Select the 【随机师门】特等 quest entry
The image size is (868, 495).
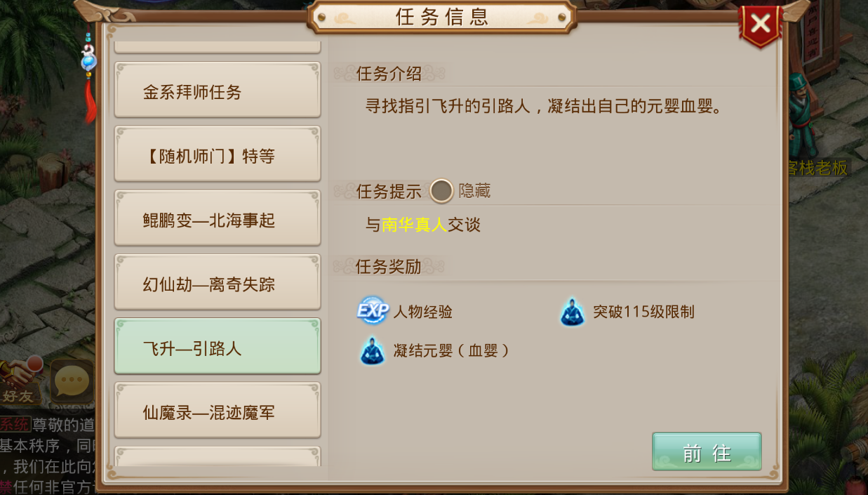(218, 156)
